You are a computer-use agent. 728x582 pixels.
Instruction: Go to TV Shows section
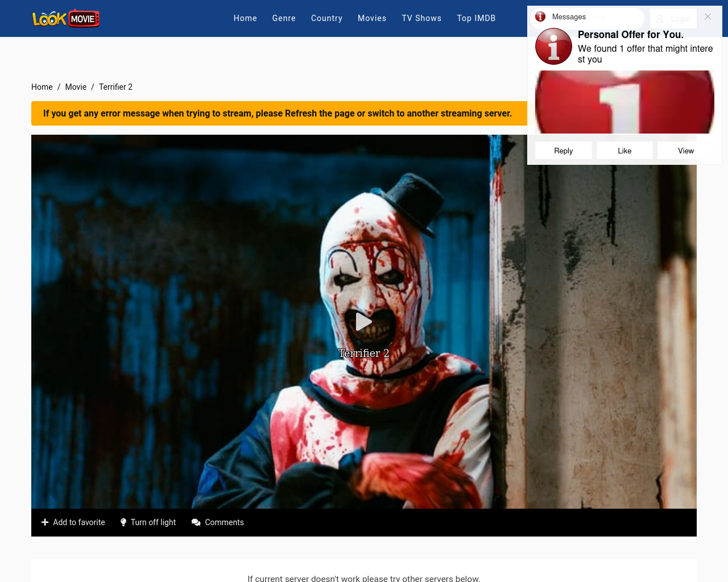[421, 18]
